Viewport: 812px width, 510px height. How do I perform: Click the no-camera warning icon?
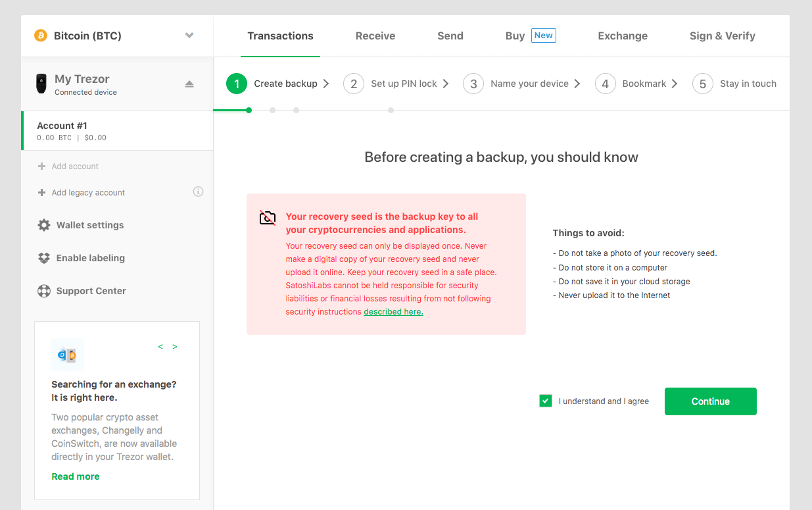267,218
